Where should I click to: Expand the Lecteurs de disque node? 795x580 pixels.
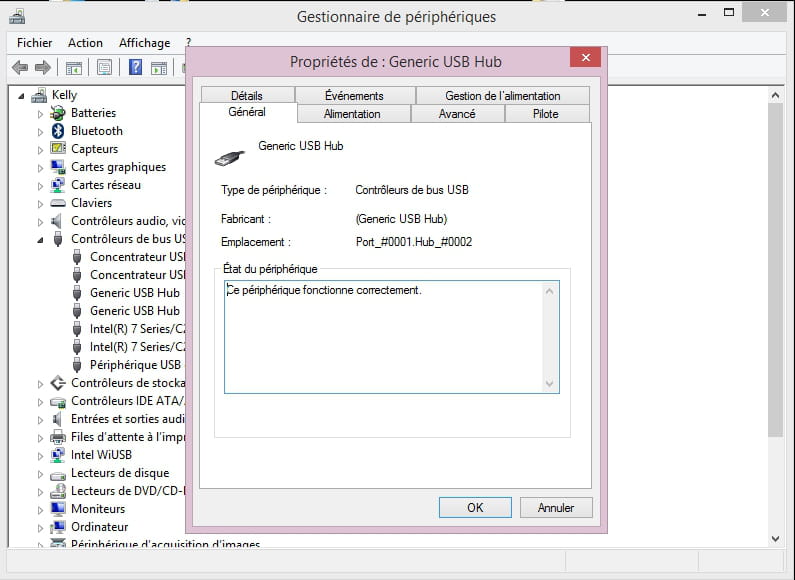pos(41,474)
